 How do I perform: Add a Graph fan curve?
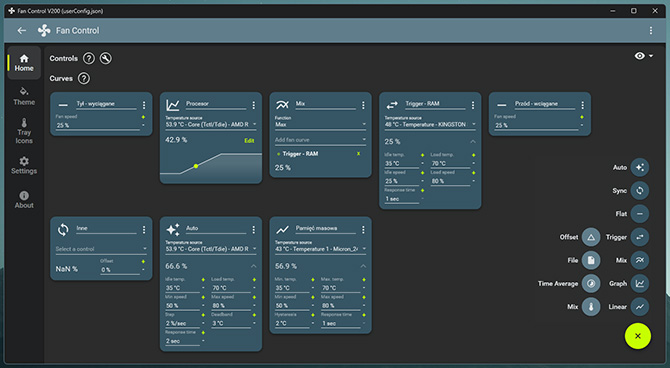pos(640,283)
